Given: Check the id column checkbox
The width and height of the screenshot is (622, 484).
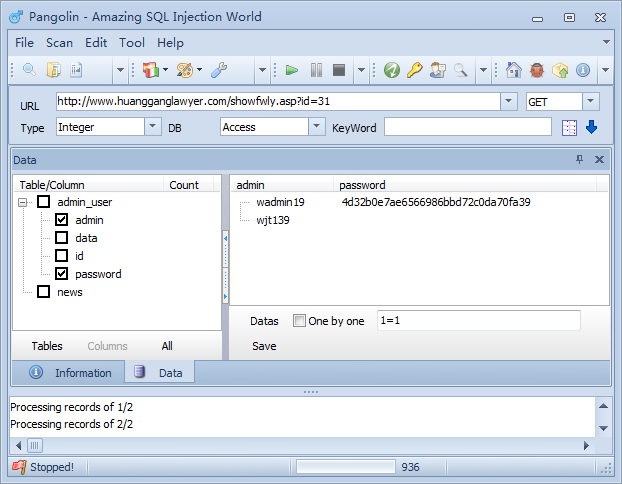Looking at the screenshot, I should coord(61,255).
